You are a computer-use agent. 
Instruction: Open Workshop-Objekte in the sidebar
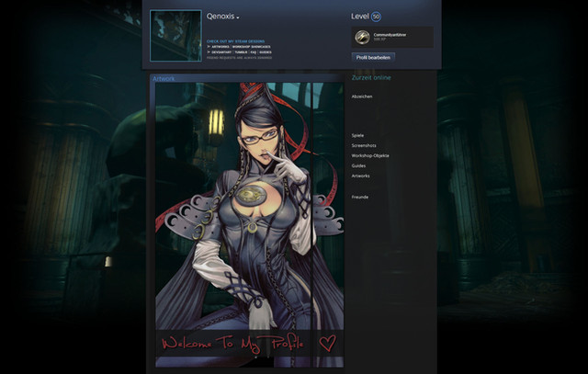(x=370, y=155)
